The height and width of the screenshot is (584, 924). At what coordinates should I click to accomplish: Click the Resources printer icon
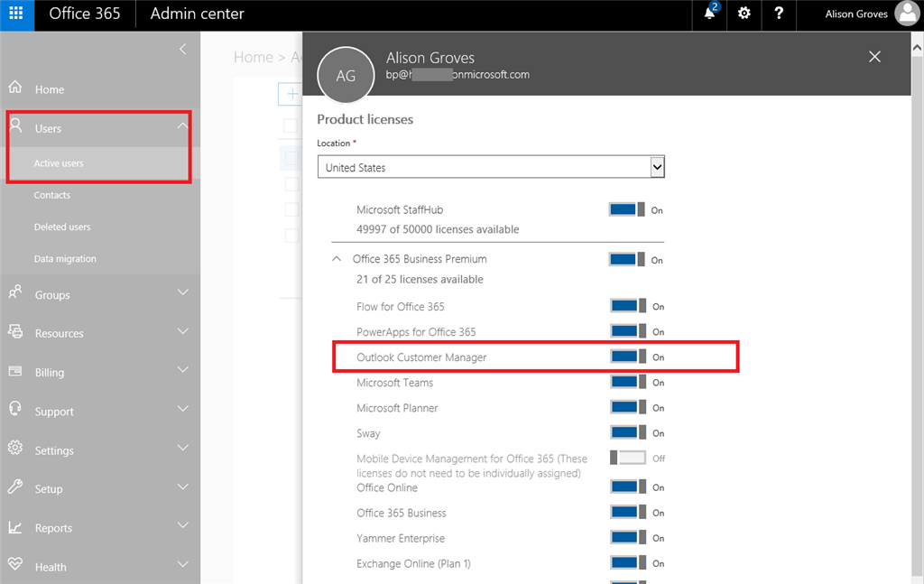(15, 331)
